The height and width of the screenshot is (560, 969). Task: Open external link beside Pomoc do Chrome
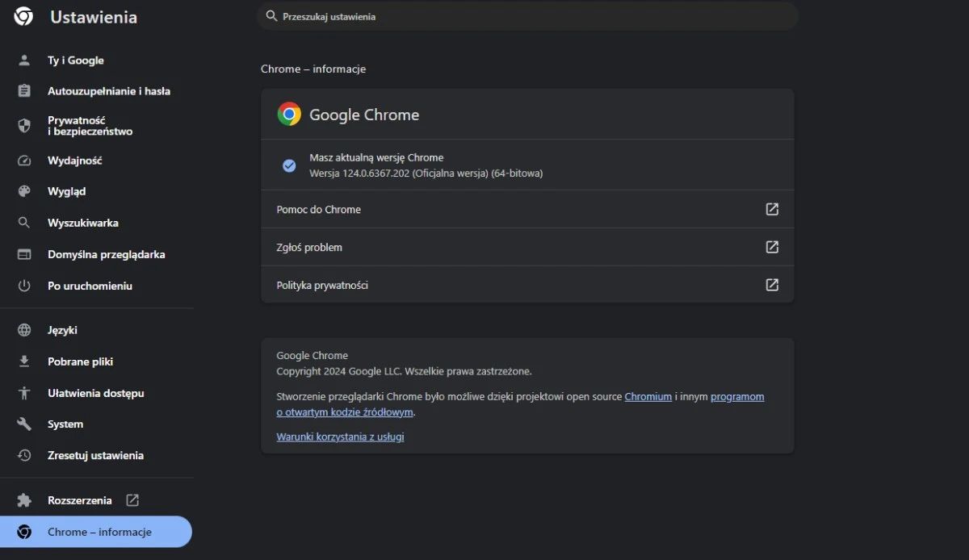pos(772,209)
